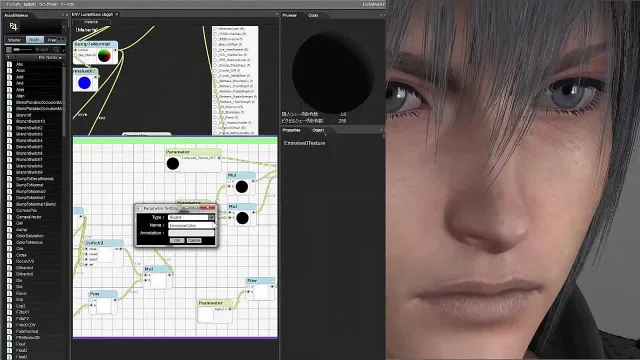640x360 pixels.
Task: Click the large asset browser icon
Action: tap(13, 27)
